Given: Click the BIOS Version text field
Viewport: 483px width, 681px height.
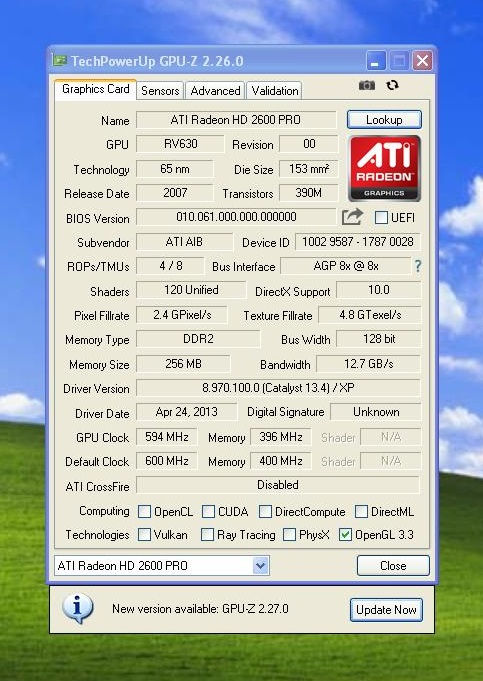Looking at the screenshot, I should 236,217.
